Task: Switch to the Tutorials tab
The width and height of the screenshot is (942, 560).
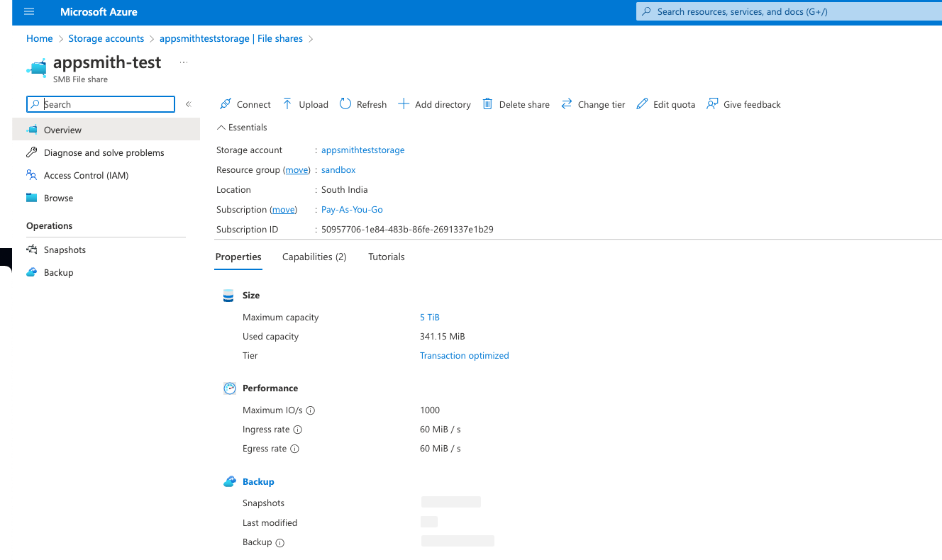Action: coord(386,257)
